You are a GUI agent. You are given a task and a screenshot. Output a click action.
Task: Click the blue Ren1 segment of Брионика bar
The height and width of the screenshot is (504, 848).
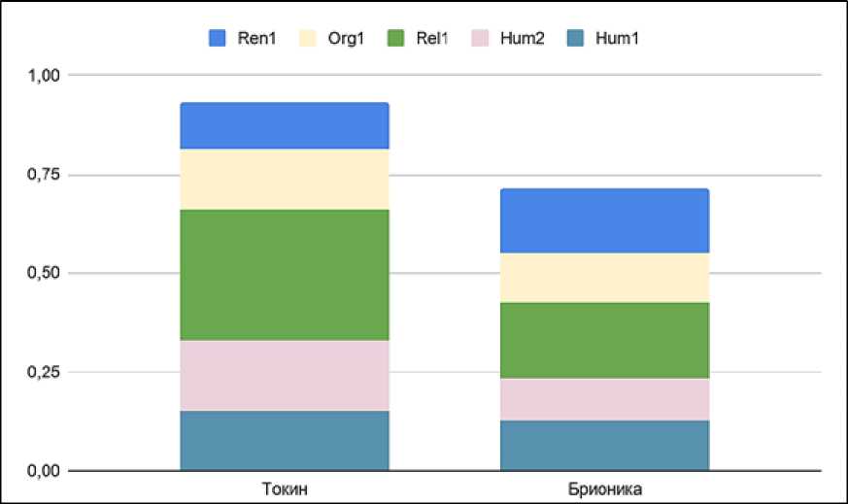pos(604,220)
